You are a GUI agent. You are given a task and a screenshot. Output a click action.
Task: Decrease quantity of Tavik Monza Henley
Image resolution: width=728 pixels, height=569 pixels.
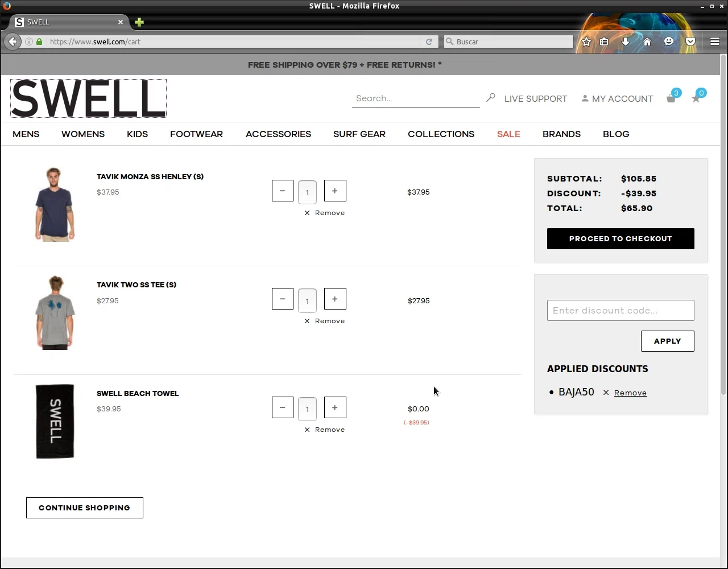[283, 191]
